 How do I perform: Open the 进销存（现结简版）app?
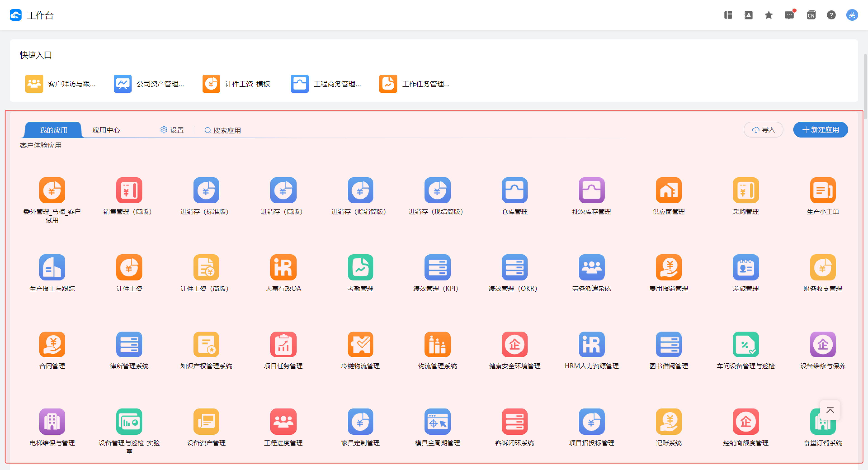(437, 190)
